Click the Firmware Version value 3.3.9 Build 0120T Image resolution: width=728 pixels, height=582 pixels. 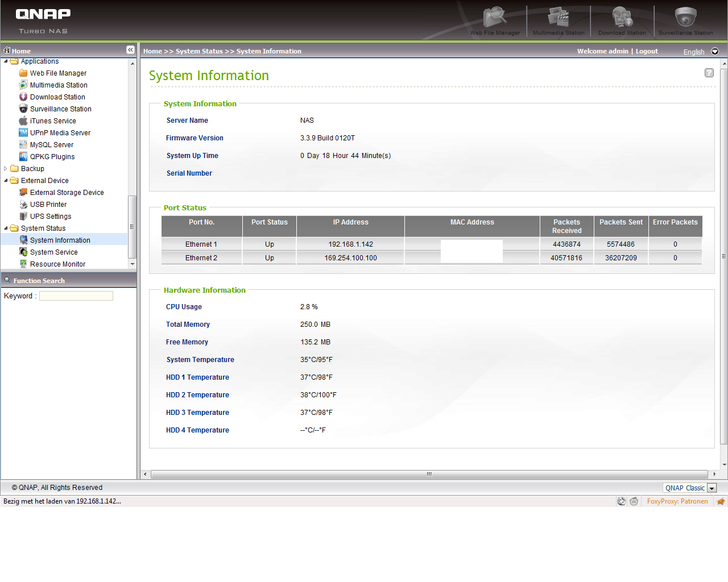click(x=328, y=138)
